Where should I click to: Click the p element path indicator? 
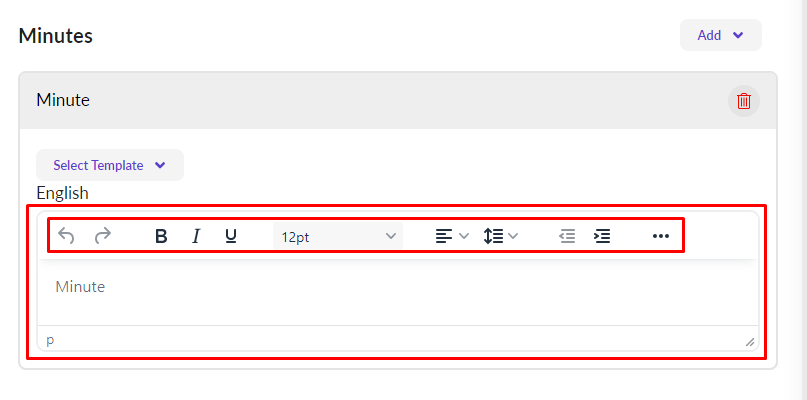[50, 340]
